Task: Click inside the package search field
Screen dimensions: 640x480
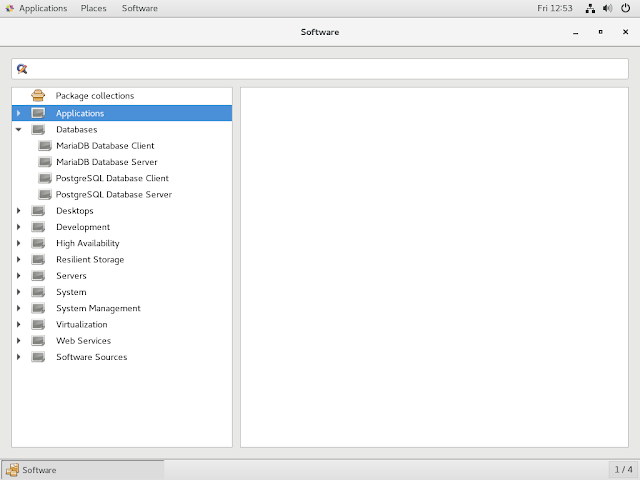Action: tap(320, 69)
